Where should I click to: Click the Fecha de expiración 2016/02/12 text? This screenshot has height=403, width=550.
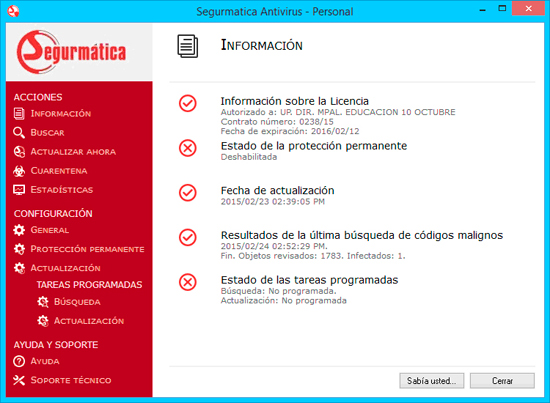290,131
